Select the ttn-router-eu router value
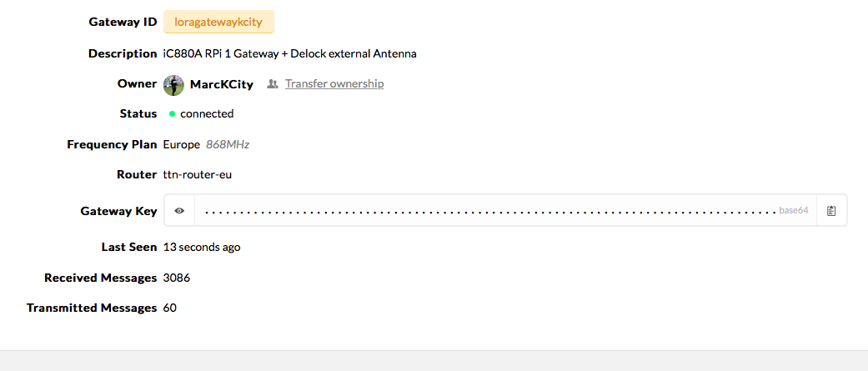The height and width of the screenshot is (371, 868). coord(197,175)
